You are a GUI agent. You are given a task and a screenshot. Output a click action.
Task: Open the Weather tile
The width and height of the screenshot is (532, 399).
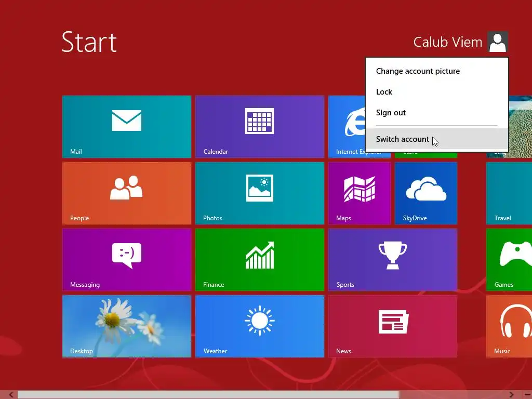pyautogui.click(x=260, y=326)
